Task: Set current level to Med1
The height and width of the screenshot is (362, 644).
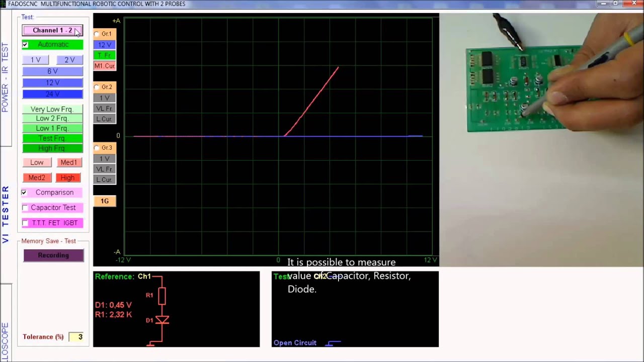Action: click(69, 162)
